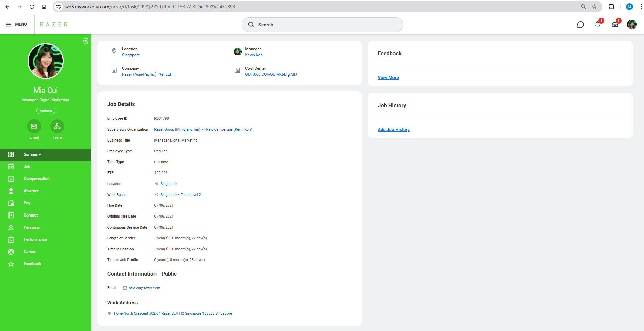Open the One-North Crescent work address link
Image resolution: width=644 pixels, height=331 pixels.
[172, 313]
